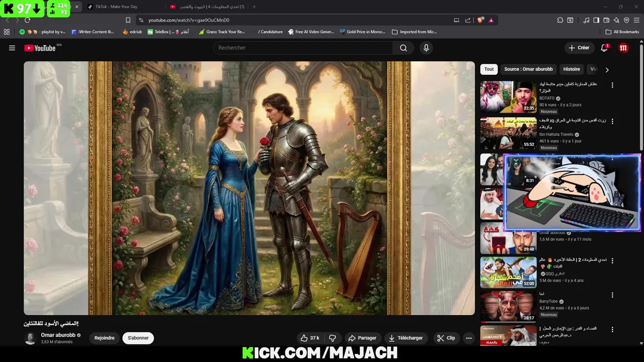Open the browser extensions puzzle icon
This screenshot has width=644, height=362.
[560, 20]
